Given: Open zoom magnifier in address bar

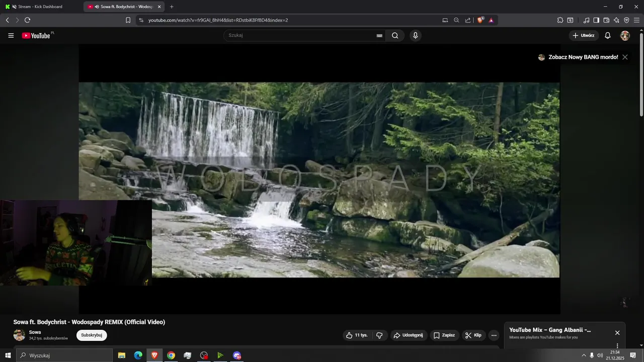Looking at the screenshot, I should [456, 20].
